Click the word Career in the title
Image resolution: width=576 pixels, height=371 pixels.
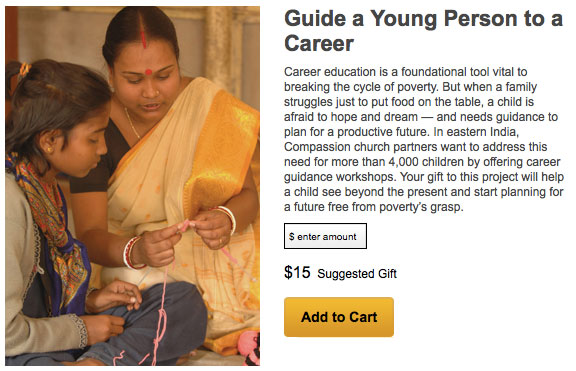[319, 44]
